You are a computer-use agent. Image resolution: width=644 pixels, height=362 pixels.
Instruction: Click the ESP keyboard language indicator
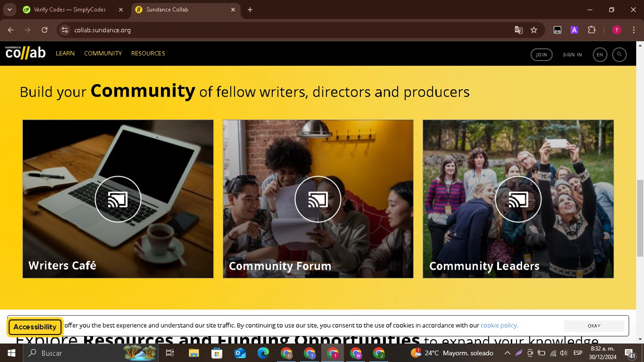click(x=578, y=353)
